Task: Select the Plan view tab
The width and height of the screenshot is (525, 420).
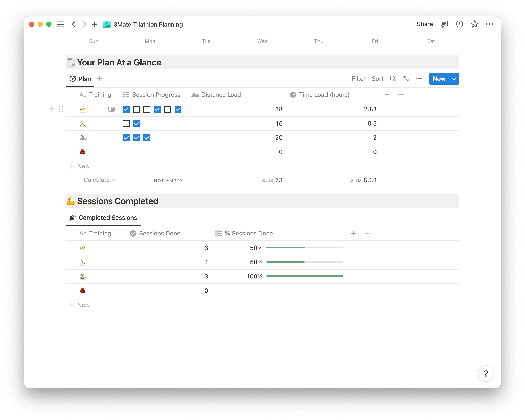Action: [x=80, y=79]
